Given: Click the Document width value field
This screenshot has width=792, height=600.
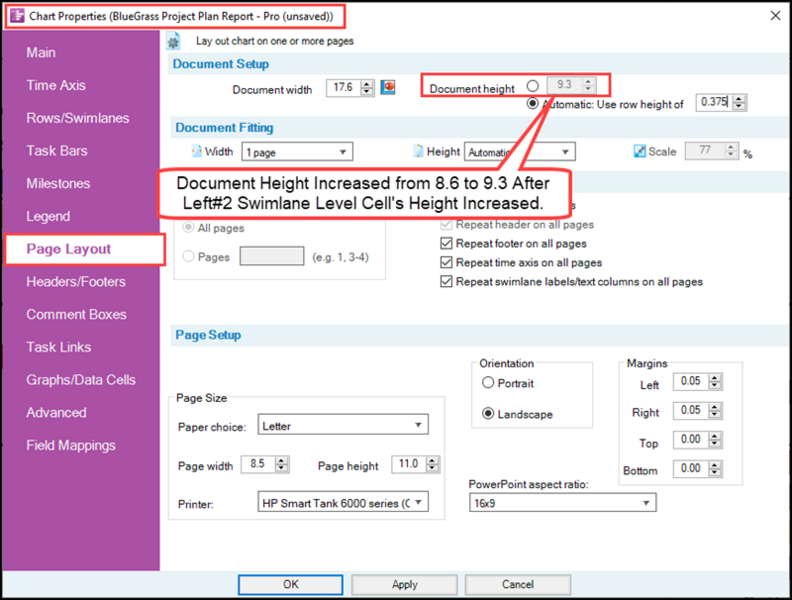Looking at the screenshot, I should [343, 87].
